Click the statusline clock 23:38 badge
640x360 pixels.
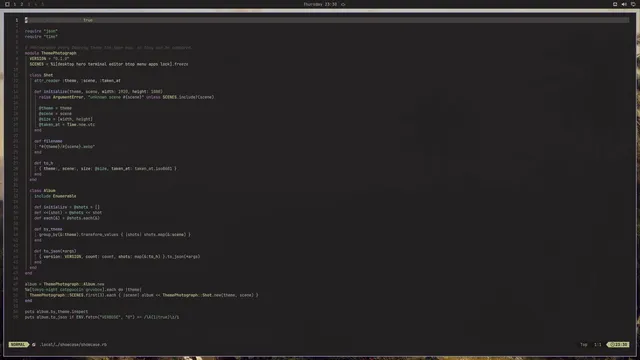(618, 344)
